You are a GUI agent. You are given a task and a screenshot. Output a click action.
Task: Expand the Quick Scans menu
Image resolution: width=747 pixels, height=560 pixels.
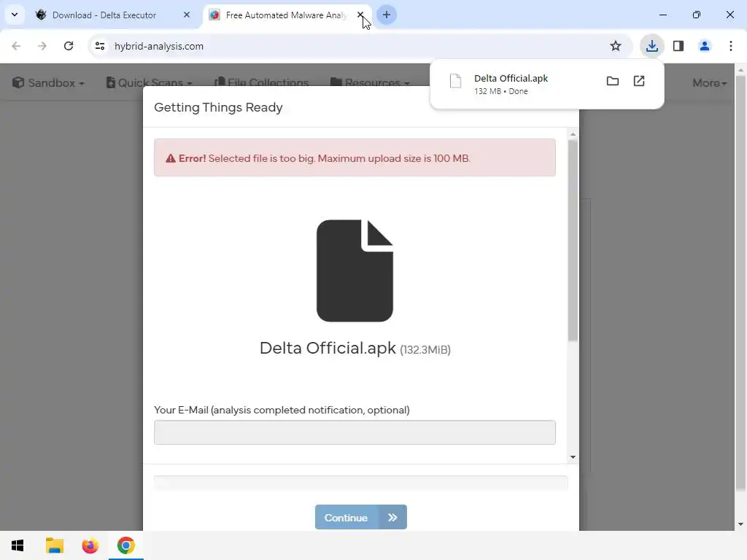click(149, 83)
